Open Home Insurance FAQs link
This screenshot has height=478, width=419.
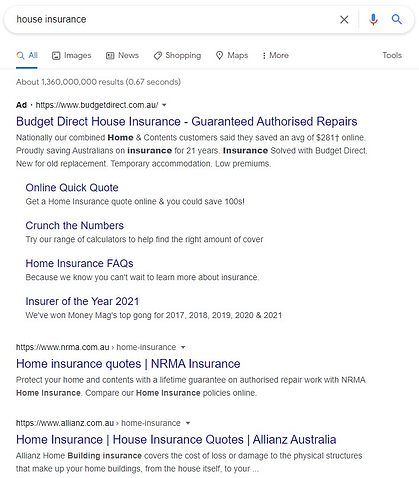click(79, 264)
